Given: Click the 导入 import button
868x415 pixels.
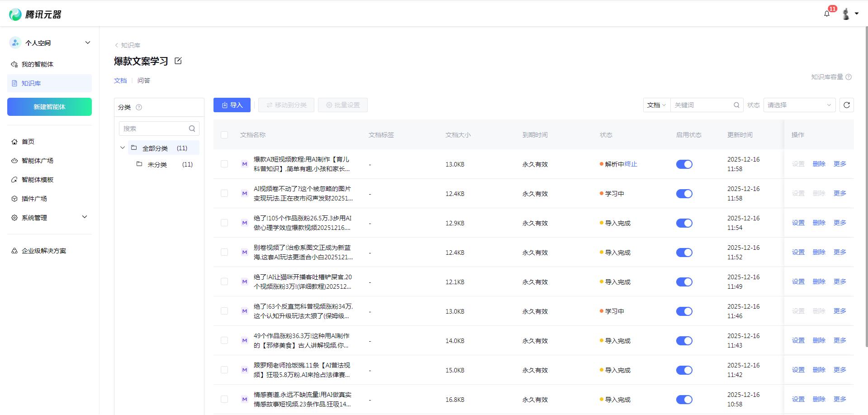Looking at the screenshot, I should click(x=232, y=105).
